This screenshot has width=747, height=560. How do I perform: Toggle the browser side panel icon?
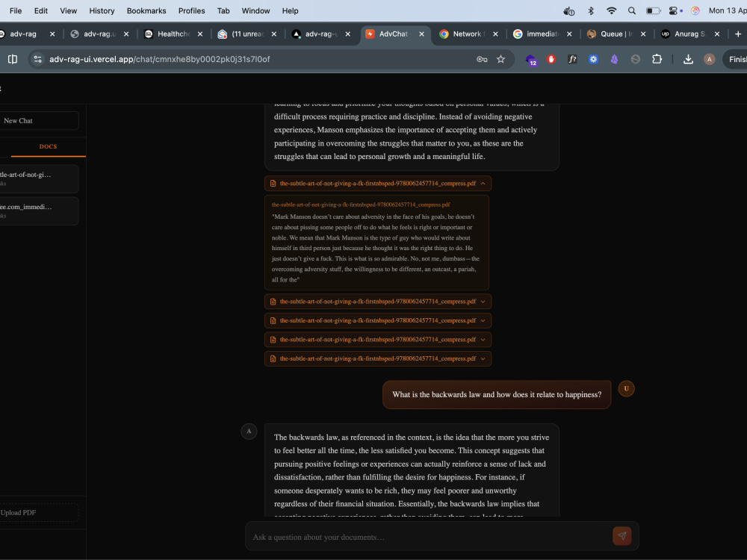pos(13,59)
